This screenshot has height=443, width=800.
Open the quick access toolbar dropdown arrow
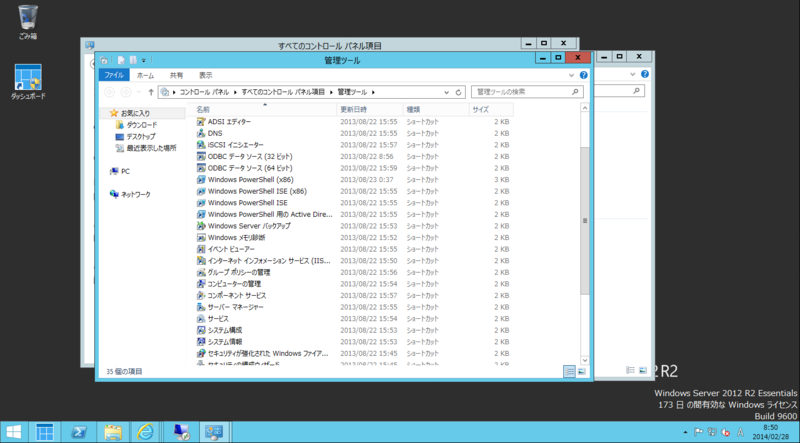point(144,60)
